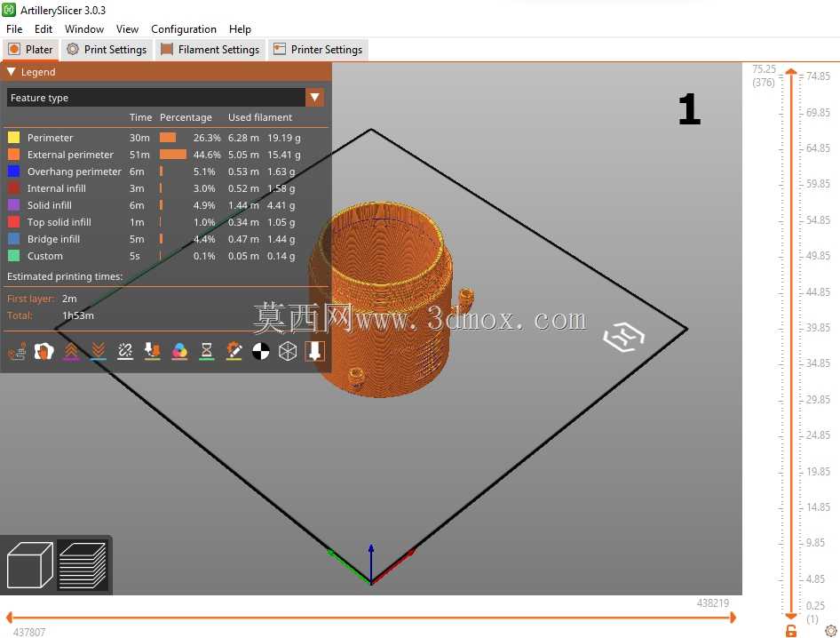The height and width of the screenshot is (638, 840).
Task: Click the yellow Perimeter color swatch
Action: click(x=13, y=138)
